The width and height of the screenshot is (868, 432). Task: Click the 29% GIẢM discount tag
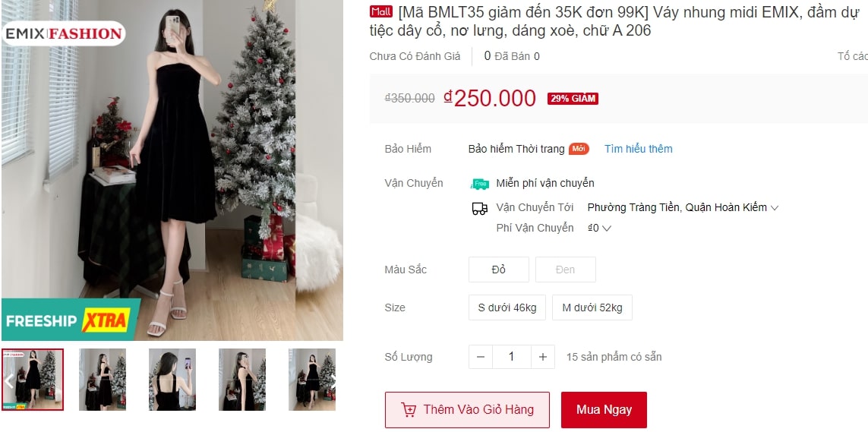tap(573, 99)
